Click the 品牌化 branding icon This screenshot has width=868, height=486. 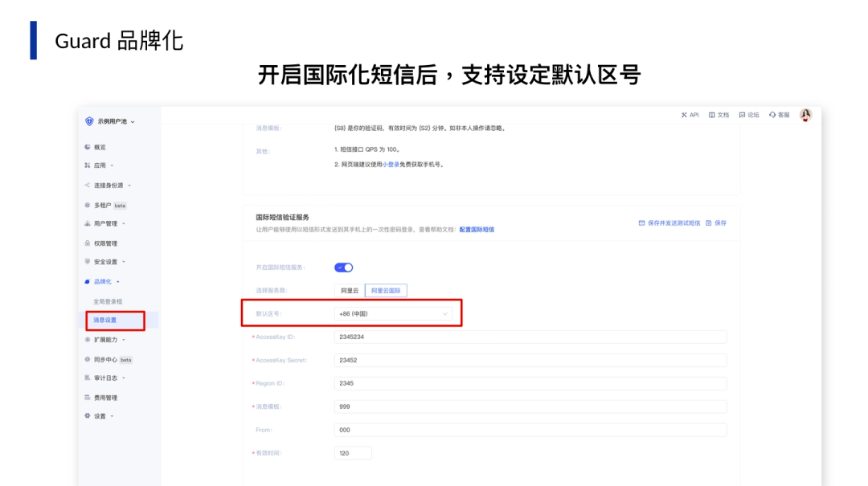pyautogui.click(x=87, y=282)
